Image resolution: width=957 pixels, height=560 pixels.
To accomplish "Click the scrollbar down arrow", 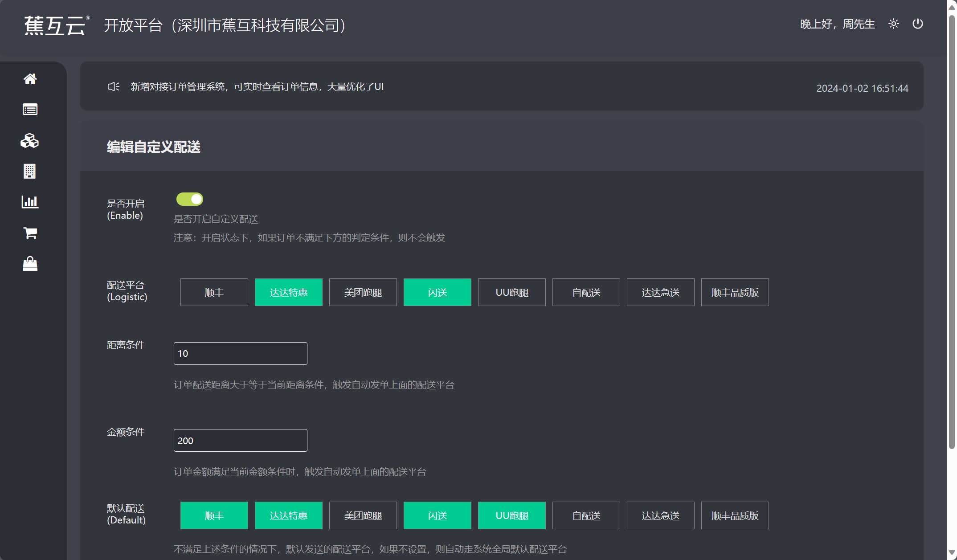I will point(952,553).
